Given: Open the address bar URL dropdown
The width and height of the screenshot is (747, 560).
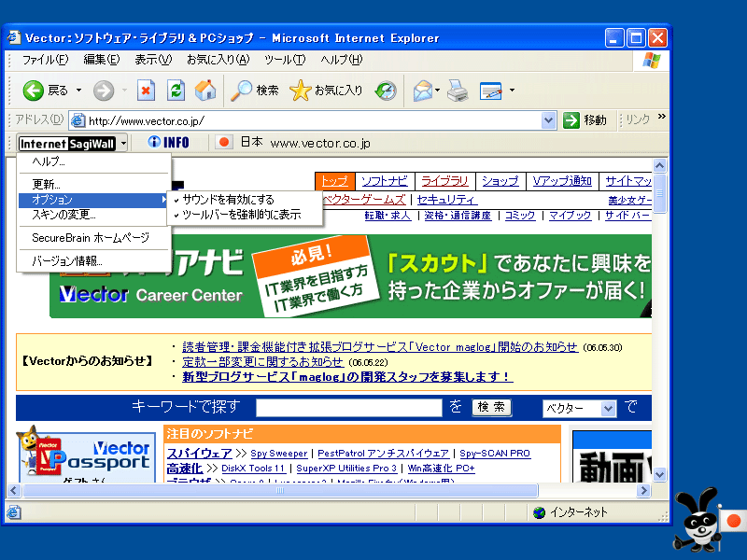Looking at the screenshot, I should click(x=548, y=120).
